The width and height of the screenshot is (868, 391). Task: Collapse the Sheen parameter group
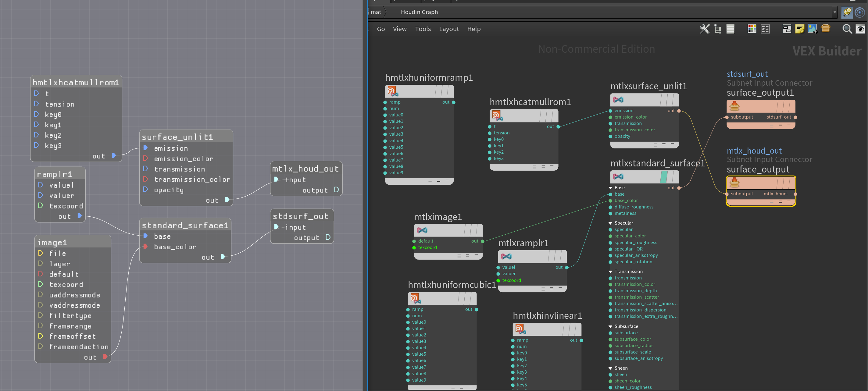(610, 368)
